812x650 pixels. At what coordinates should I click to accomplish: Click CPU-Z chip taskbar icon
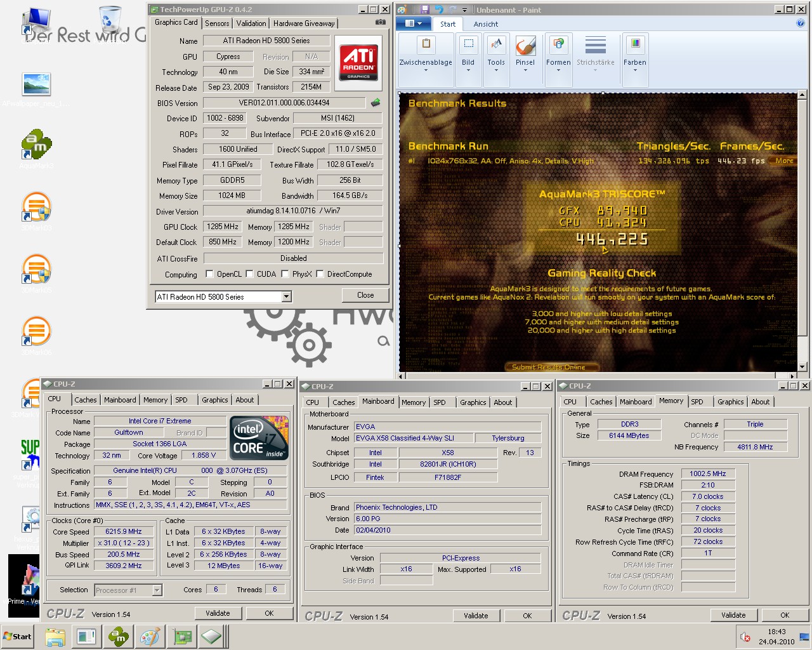(x=212, y=637)
